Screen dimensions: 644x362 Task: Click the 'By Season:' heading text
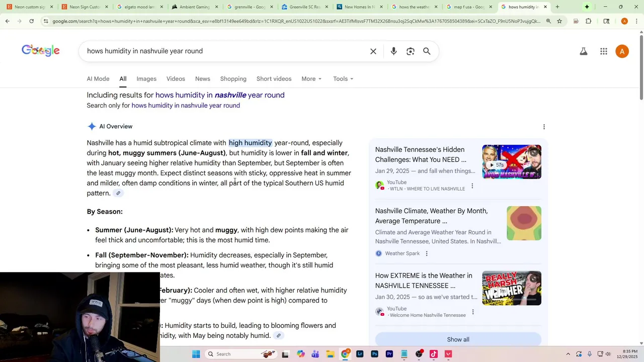pyautogui.click(x=105, y=212)
